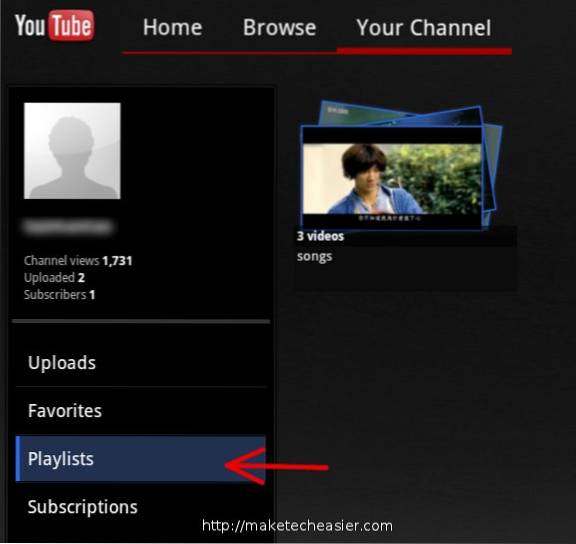Click the "songs" playlist title
Image resolution: width=576 pixels, height=544 pixels.
314,256
